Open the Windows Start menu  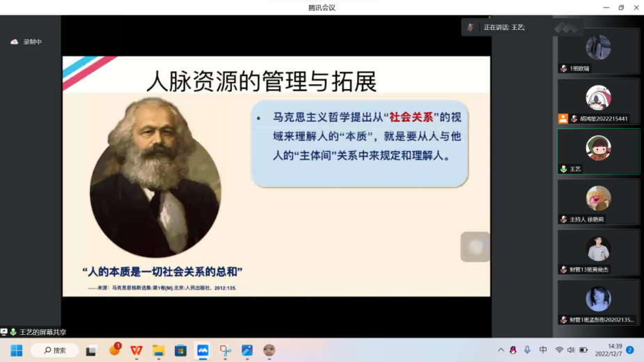tap(17, 350)
